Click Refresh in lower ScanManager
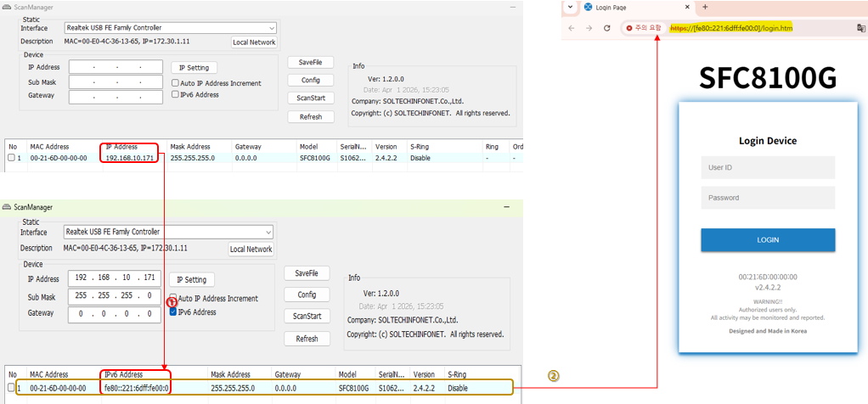The image size is (868, 404). tap(307, 339)
